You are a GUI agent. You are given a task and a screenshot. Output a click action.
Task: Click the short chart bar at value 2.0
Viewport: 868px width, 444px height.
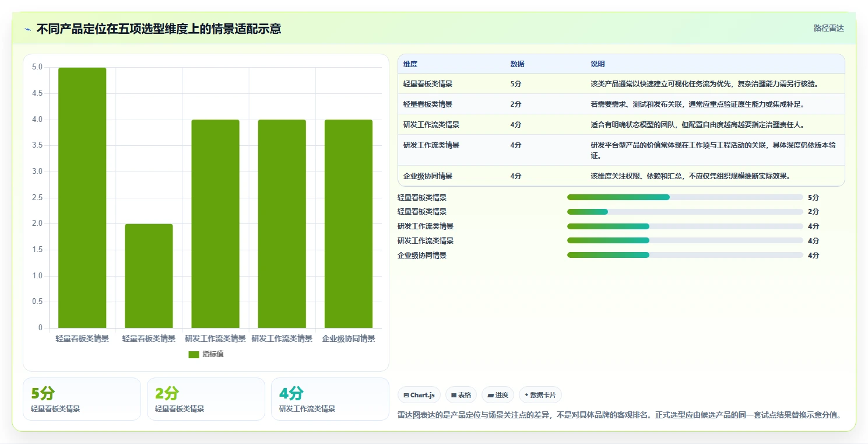click(149, 276)
